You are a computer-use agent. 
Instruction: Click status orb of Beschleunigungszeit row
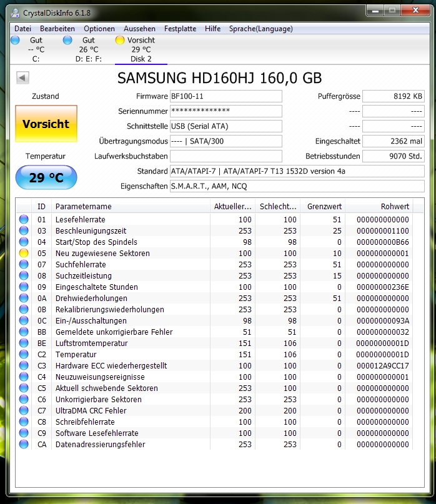(24, 230)
